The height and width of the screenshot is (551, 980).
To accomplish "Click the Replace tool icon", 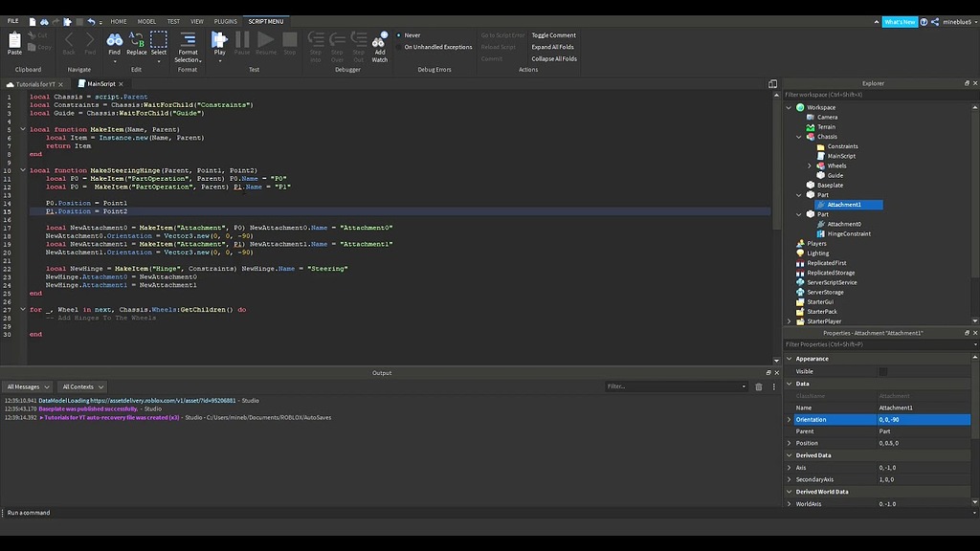I will pos(137,42).
